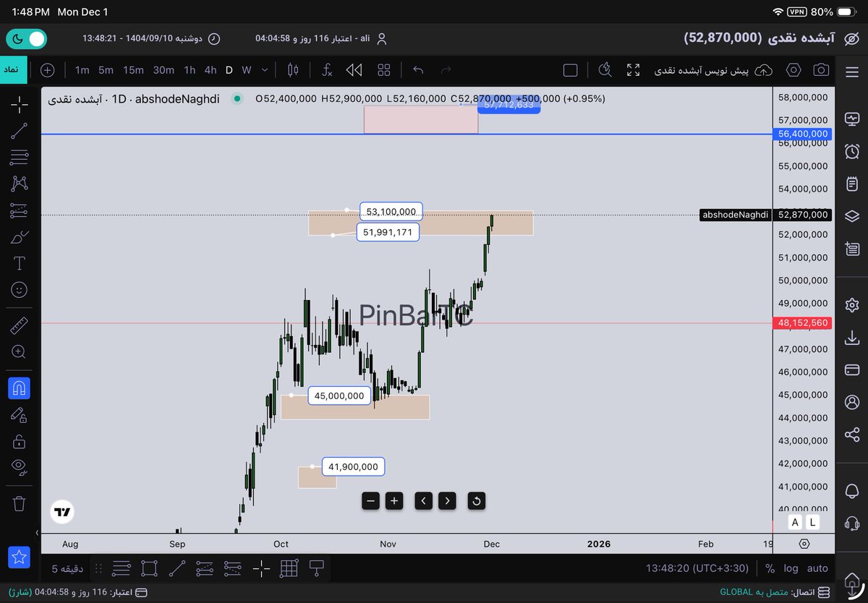Open the notification bell in right sidebar
868x603 pixels.
pyautogui.click(x=851, y=492)
